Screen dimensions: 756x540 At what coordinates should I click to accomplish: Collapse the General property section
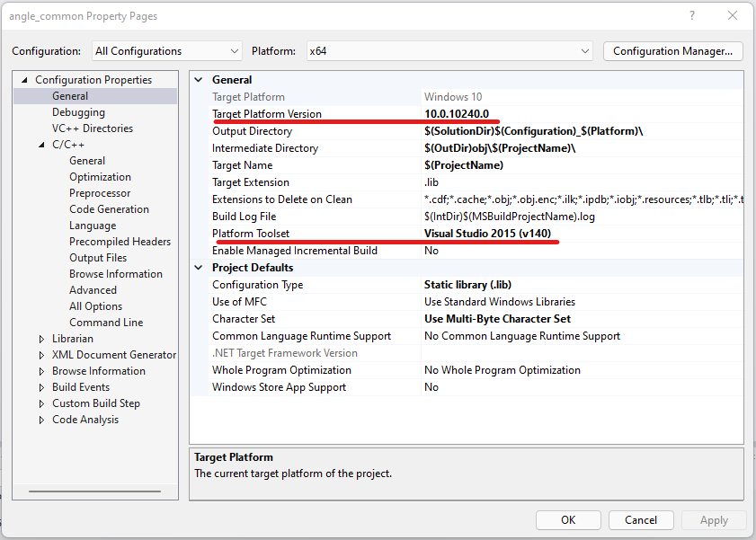tap(200, 80)
